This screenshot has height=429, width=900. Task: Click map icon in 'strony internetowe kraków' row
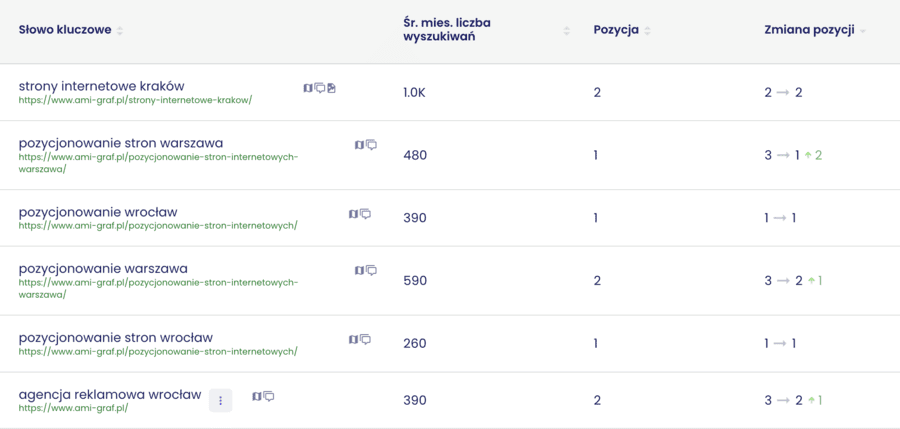308,88
